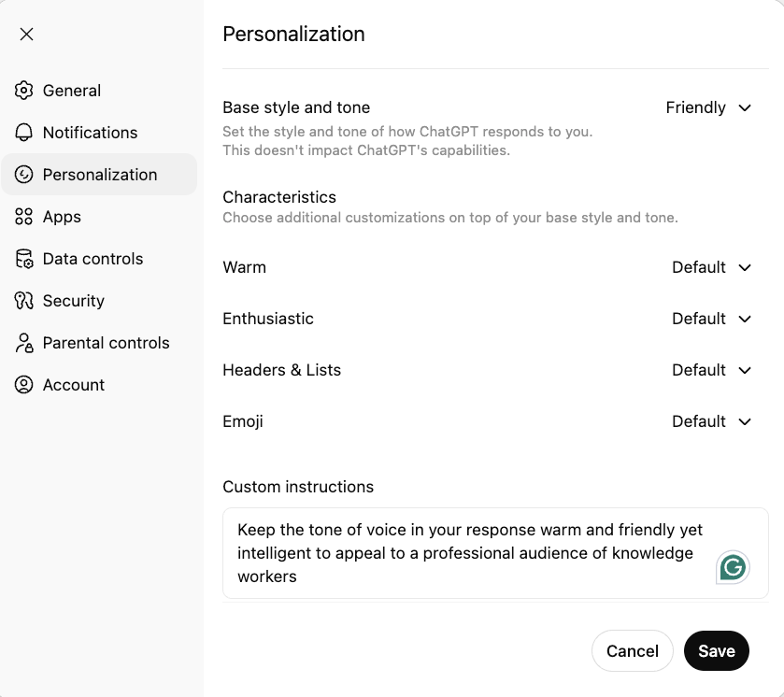Click the Account profile icon
Image resolution: width=784 pixels, height=697 pixels.
(24, 385)
